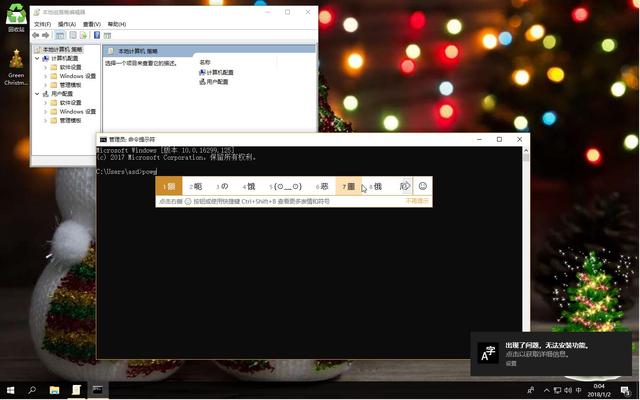
Task: Select 用户配置 label in the left tree
Action: click(62, 94)
